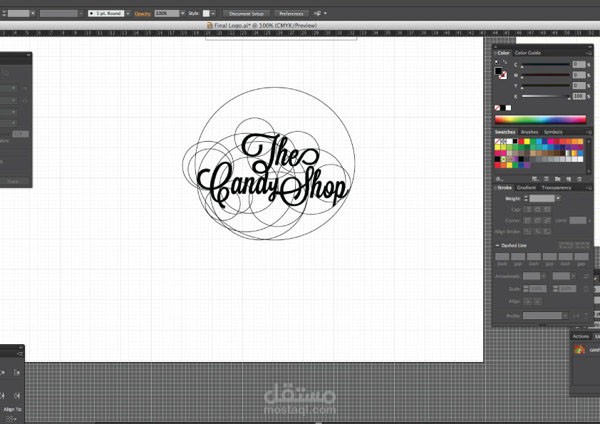Image resolution: width=600 pixels, height=424 pixels.
Task: Switch to the Color Guide tab
Action: [x=528, y=53]
